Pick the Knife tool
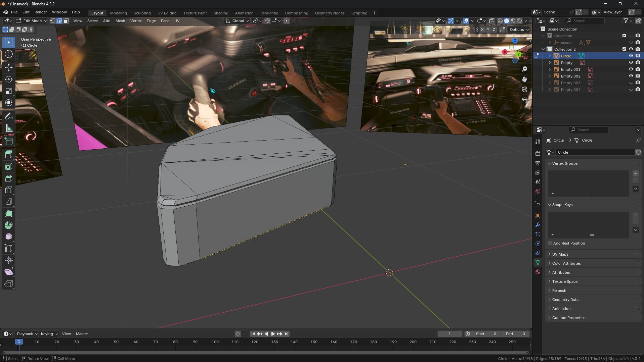Screen dimensions: 644x362 (x=9, y=202)
